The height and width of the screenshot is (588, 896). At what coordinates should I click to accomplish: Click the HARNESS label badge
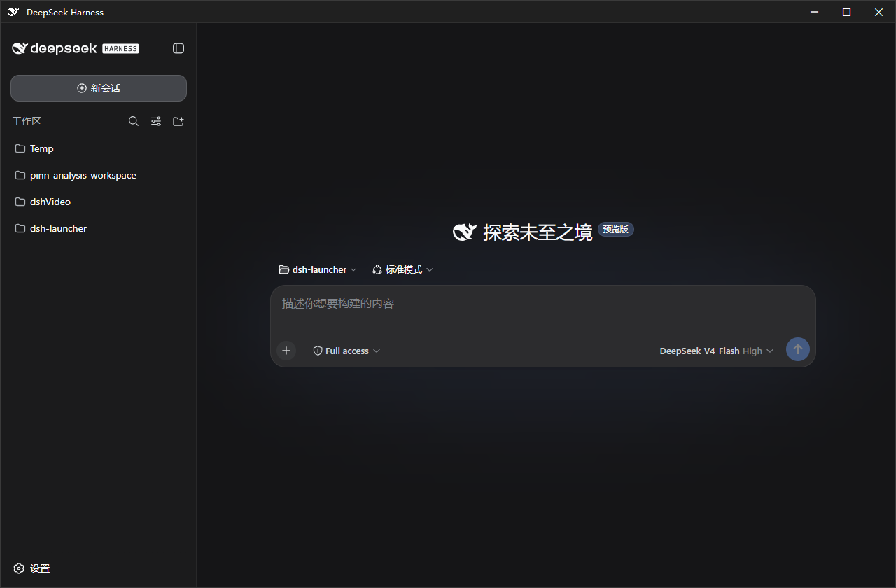[120, 48]
